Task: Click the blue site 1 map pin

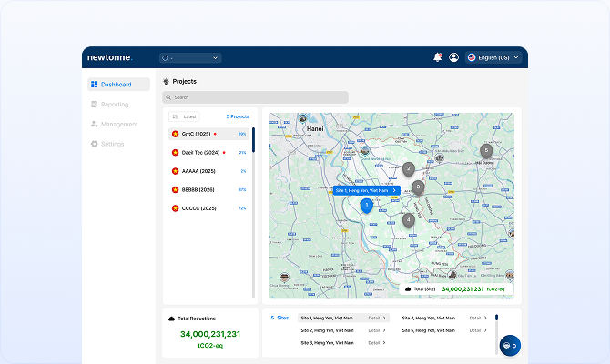Action: [367, 207]
